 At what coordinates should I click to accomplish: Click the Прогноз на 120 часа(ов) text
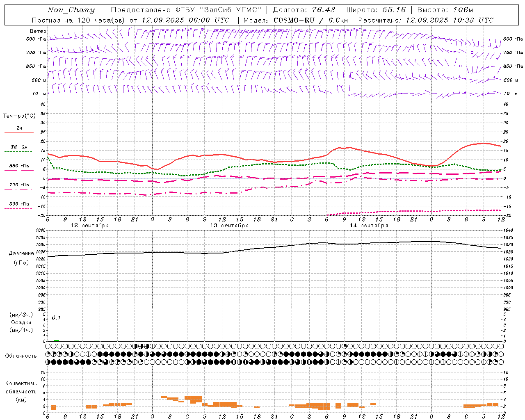[x=78, y=20]
